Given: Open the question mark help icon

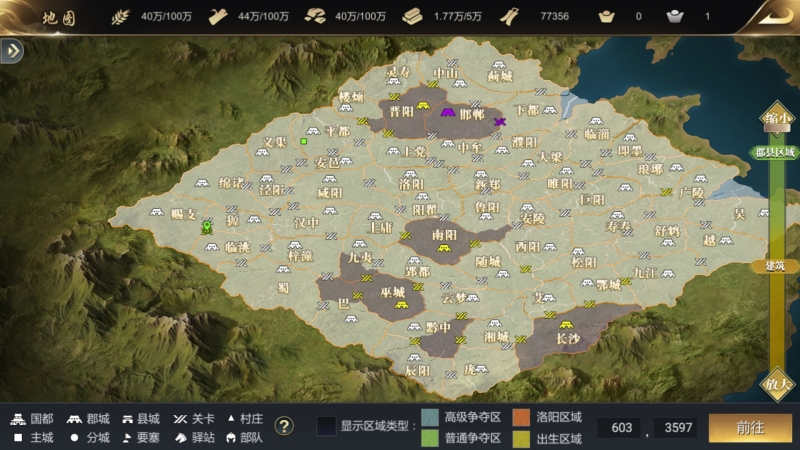Looking at the screenshot, I should [284, 426].
